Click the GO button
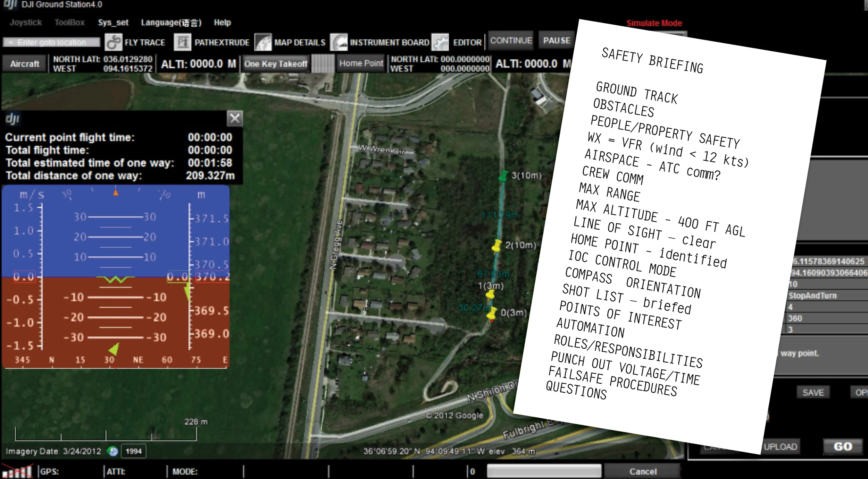Image resolution: width=868 pixels, height=479 pixels. coord(843,446)
